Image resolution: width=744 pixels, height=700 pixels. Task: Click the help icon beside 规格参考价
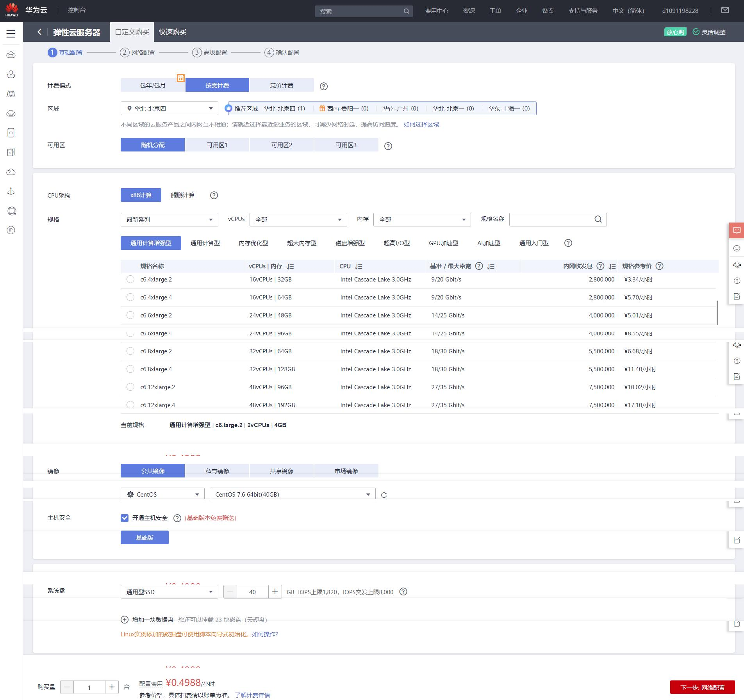point(659,266)
